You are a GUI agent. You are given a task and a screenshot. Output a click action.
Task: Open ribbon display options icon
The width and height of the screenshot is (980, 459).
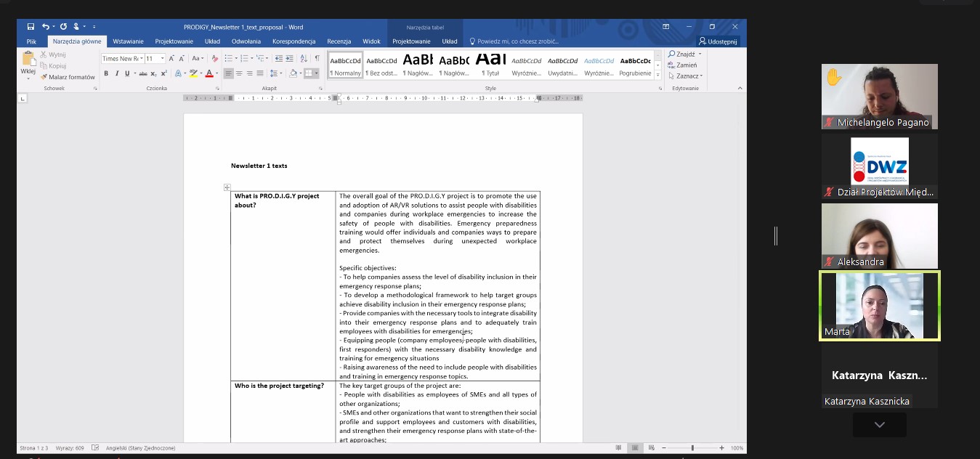(x=666, y=27)
